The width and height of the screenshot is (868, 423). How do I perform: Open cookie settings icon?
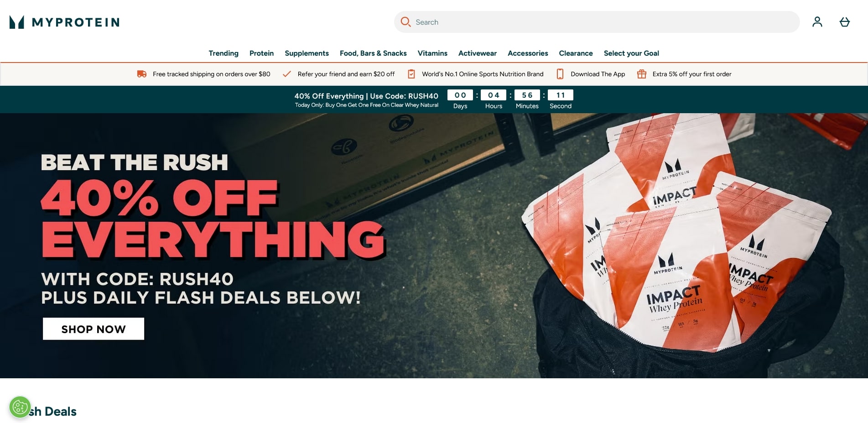20,407
